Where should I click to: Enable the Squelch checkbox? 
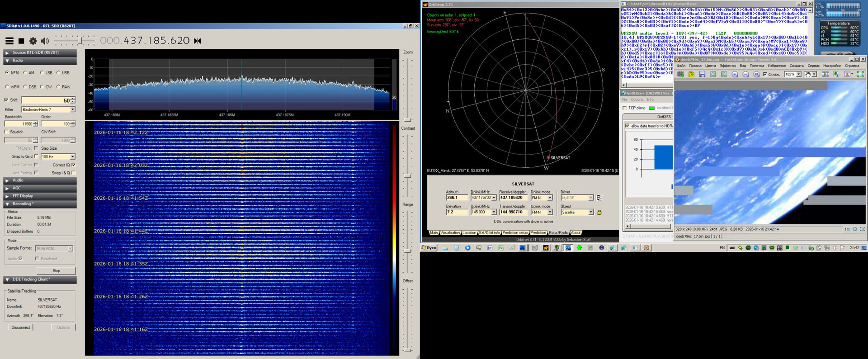[6, 132]
